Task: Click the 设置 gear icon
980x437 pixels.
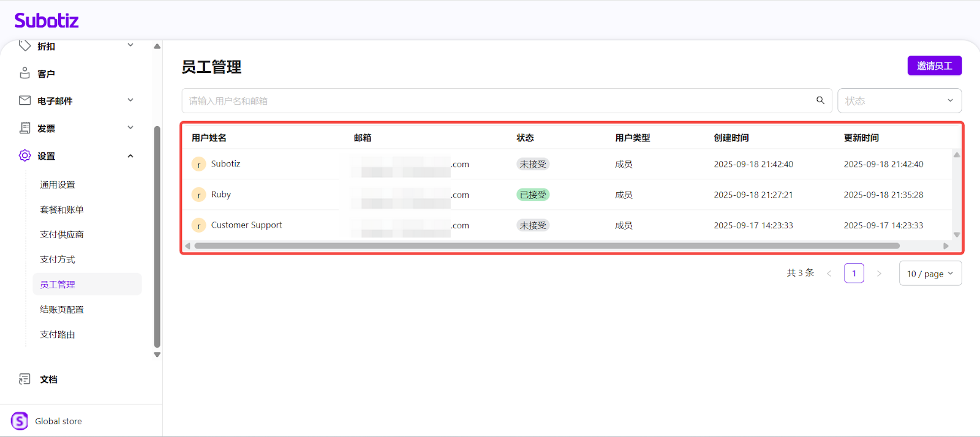Action: click(x=24, y=155)
